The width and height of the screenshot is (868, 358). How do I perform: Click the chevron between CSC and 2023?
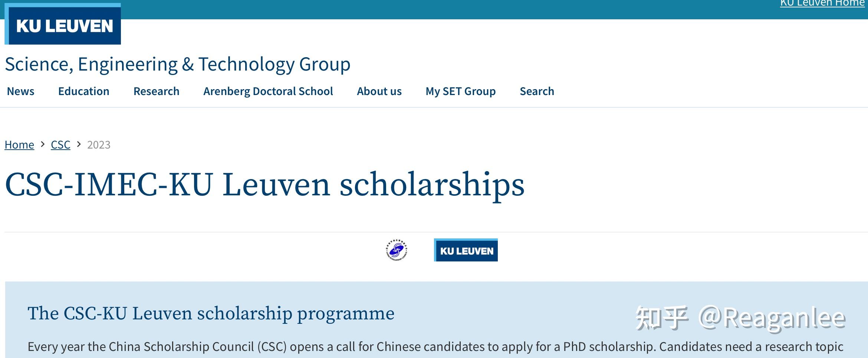(x=79, y=144)
